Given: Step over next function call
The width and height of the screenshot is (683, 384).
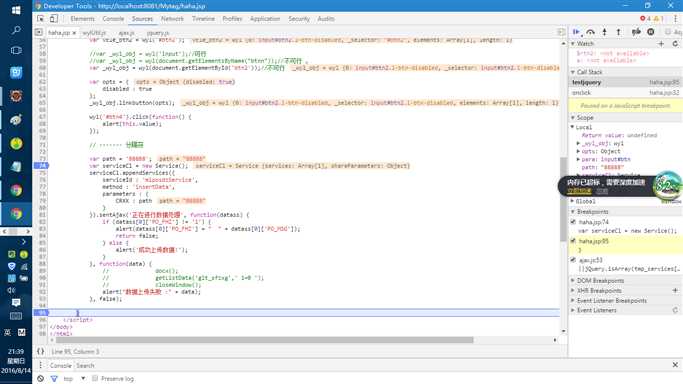Looking at the screenshot, I should (590, 32).
